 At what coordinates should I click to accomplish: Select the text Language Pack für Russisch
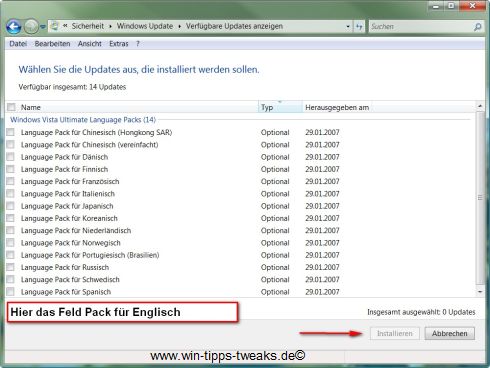point(65,267)
